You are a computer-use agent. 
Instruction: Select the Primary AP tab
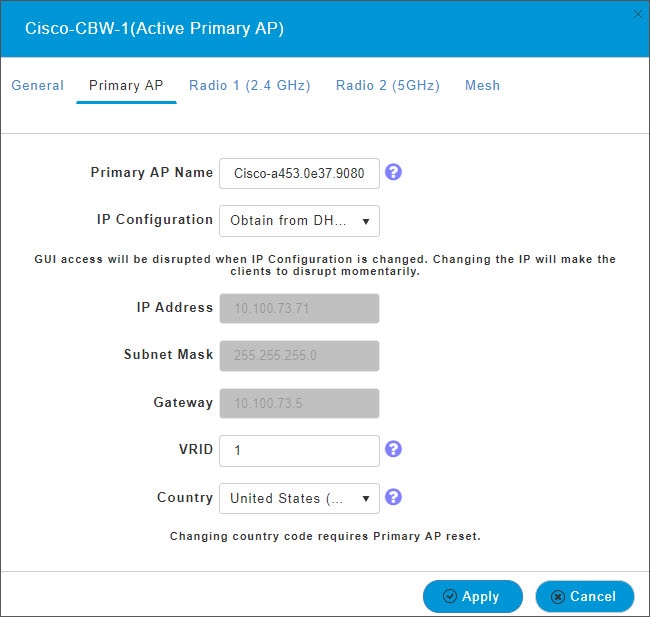coord(126,85)
